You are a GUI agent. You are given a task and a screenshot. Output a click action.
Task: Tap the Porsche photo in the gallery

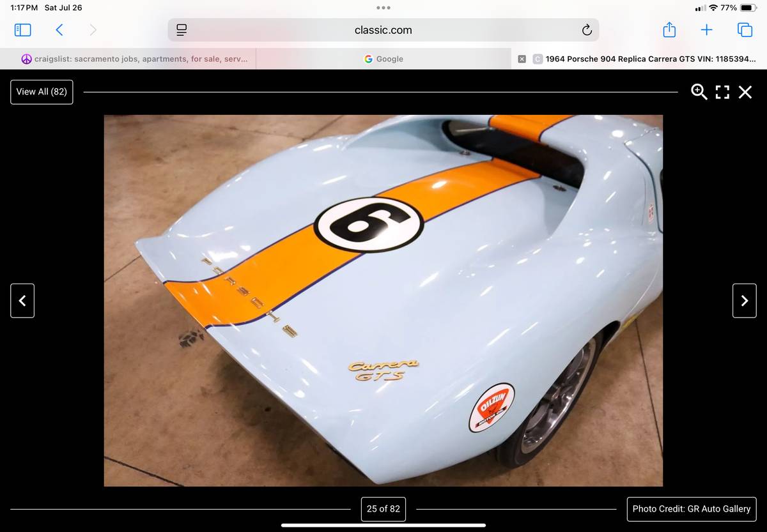tap(383, 301)
